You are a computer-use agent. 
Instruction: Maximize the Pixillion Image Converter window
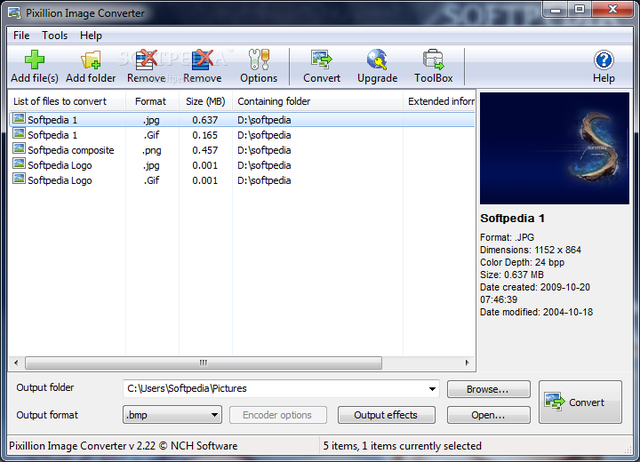tap(579, 9)
